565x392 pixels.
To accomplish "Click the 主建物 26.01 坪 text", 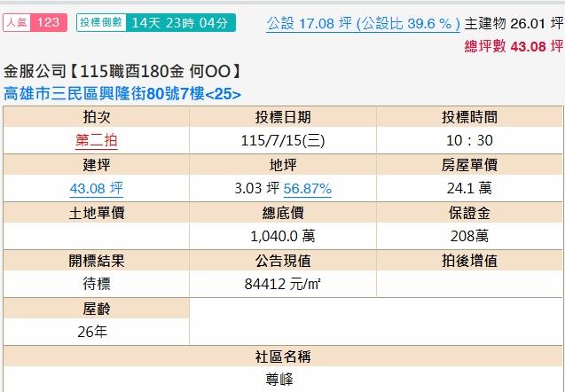I will [x=514, y=24].
